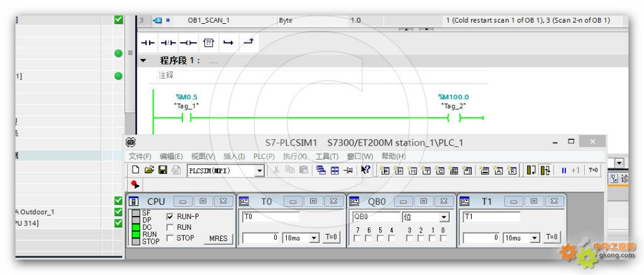Toggle bit 7 checkbox in QB0 panel

click(357, 238)
